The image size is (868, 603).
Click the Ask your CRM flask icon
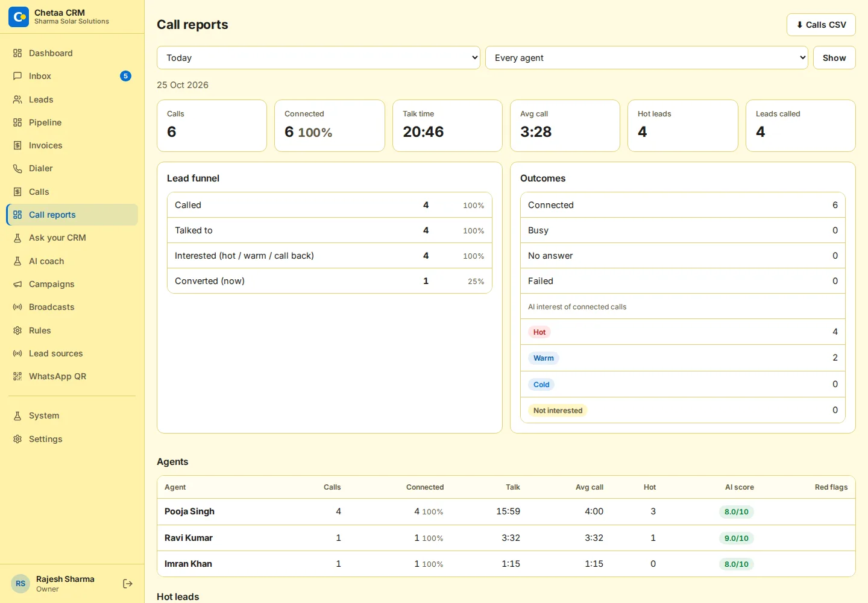pyautogui.click(x=17, y=238)
